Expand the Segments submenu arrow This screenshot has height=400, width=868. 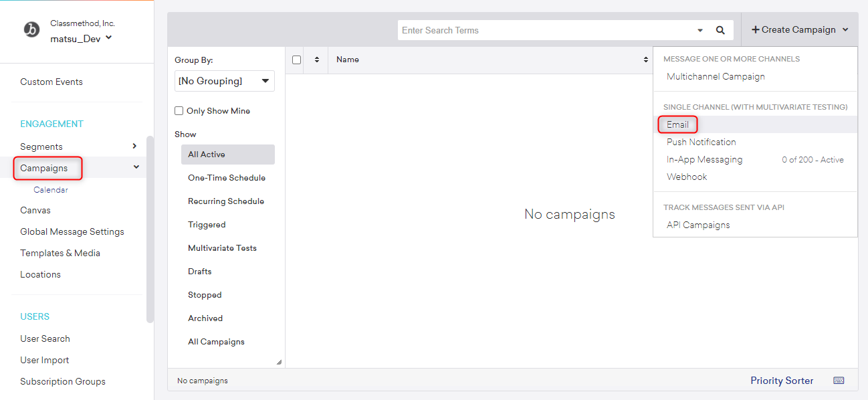[134, 146]
